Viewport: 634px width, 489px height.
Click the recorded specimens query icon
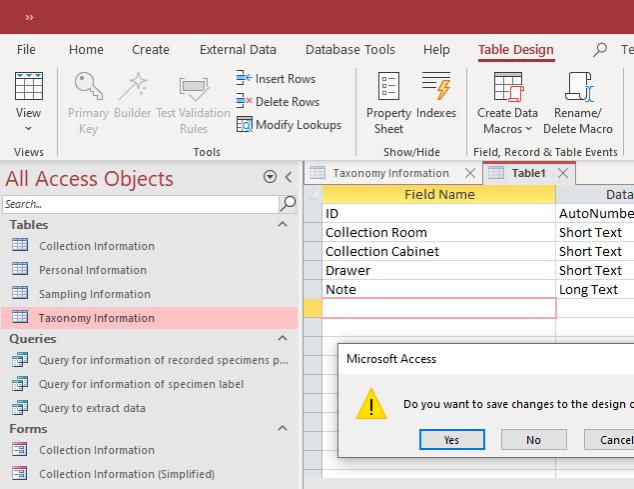click(20, 360)
